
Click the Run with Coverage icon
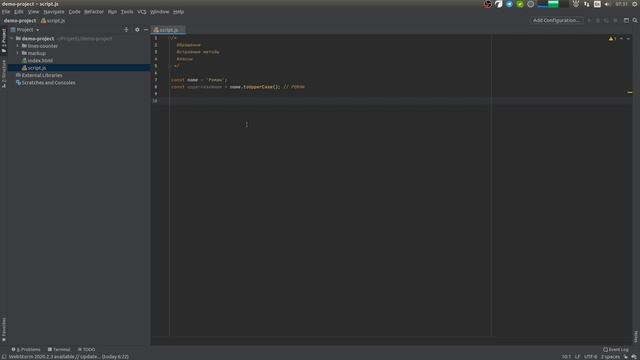(607, 20)
